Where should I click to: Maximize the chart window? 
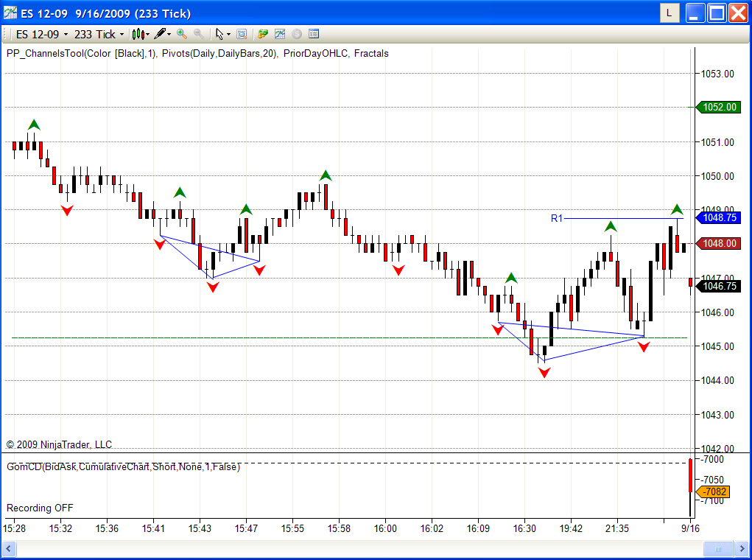(x=717, y=13)
